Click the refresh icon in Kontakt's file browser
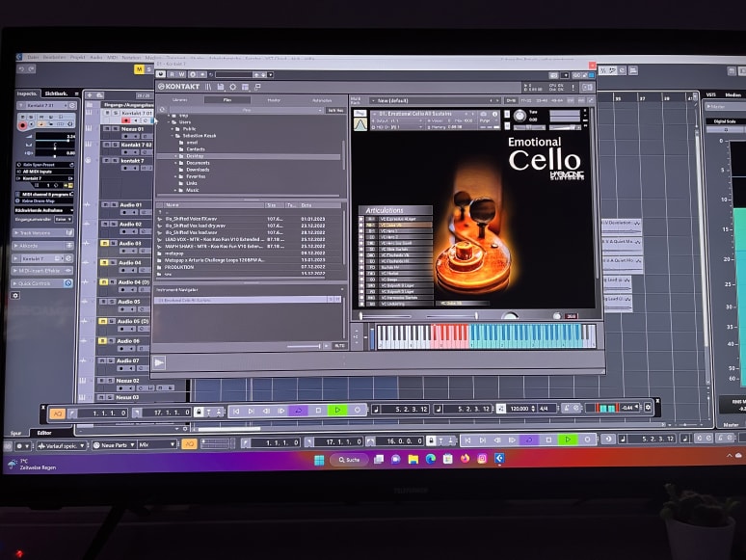The image size is (746, 560). tap(162, 110)
